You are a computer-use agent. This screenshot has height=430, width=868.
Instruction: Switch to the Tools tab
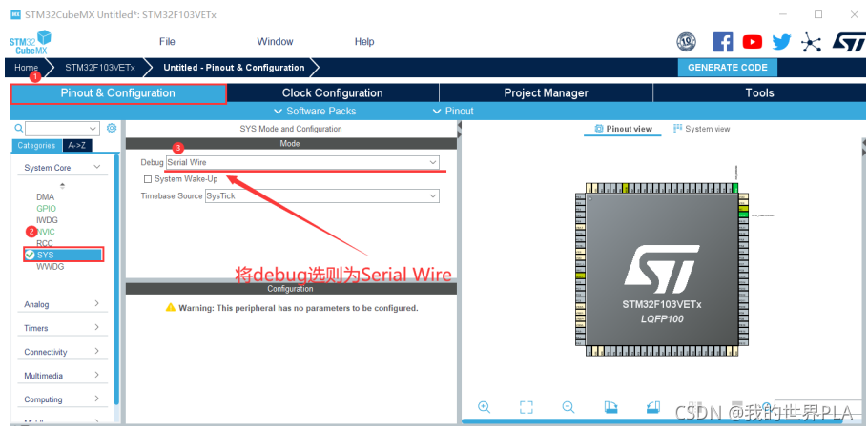759,93
